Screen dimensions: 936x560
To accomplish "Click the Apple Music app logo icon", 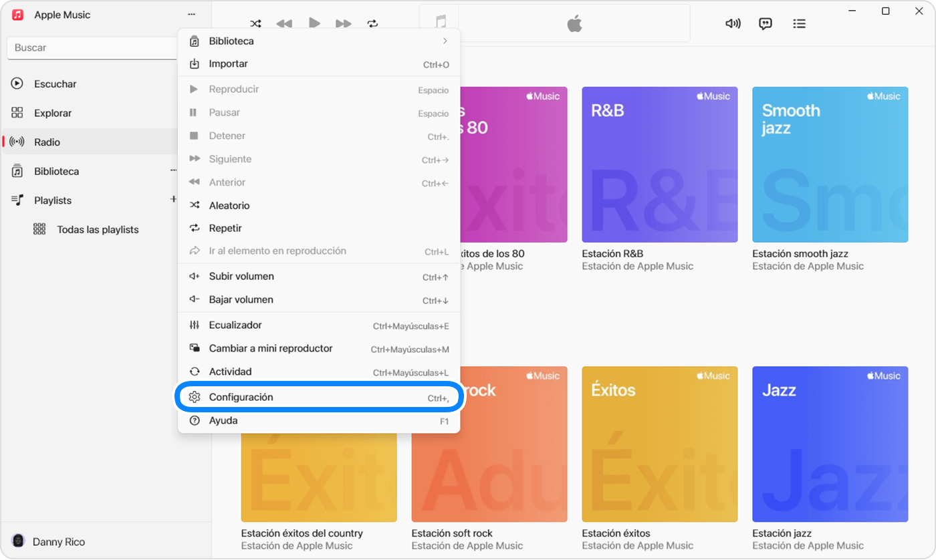I will (x=18, y=15).
